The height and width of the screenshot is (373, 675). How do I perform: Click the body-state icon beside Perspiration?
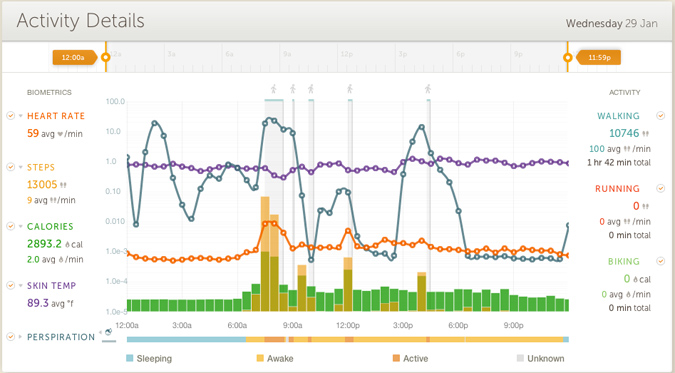(108, 332)
